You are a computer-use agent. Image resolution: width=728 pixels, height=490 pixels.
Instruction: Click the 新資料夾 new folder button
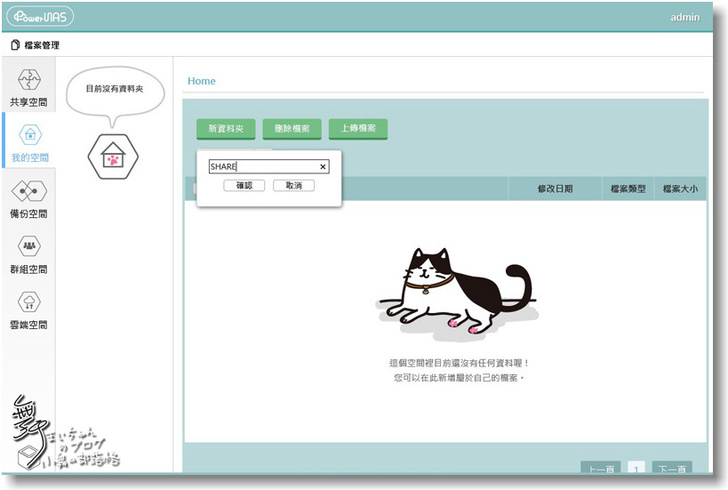tap(226, 129)
